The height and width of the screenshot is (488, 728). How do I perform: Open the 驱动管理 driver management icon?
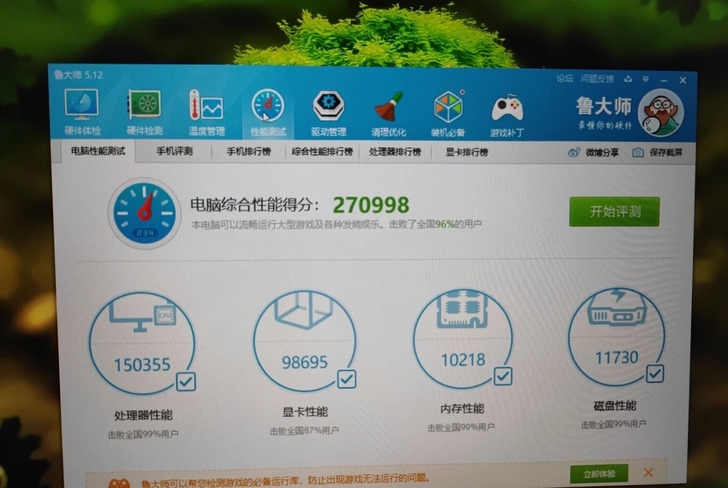click(x=328, y=113)
